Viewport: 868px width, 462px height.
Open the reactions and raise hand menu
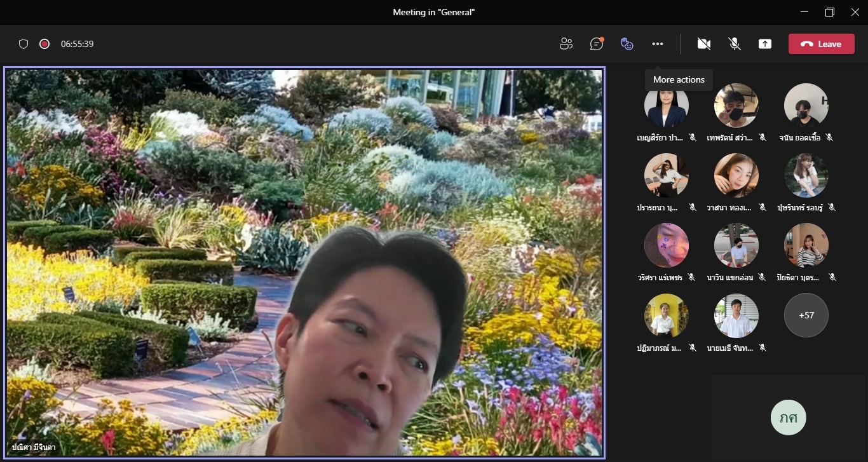click(627, 44)
